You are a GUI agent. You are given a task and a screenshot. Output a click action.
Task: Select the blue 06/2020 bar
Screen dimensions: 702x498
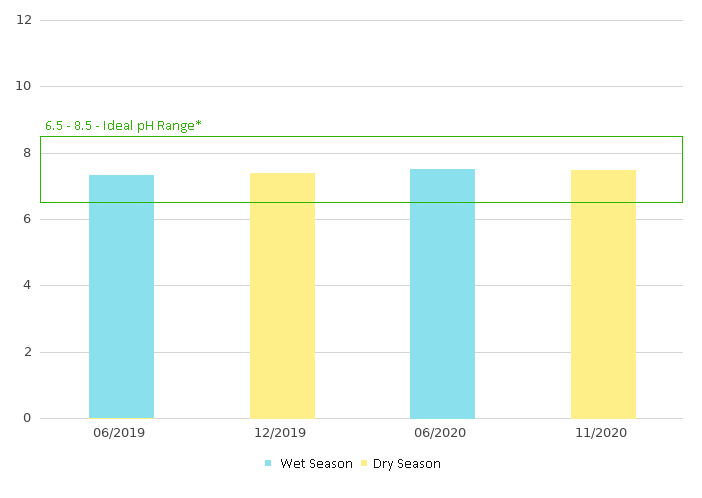442,293
